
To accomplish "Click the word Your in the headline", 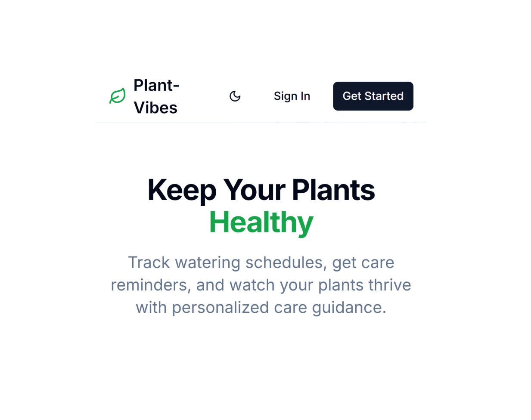I will pos(254,190).
